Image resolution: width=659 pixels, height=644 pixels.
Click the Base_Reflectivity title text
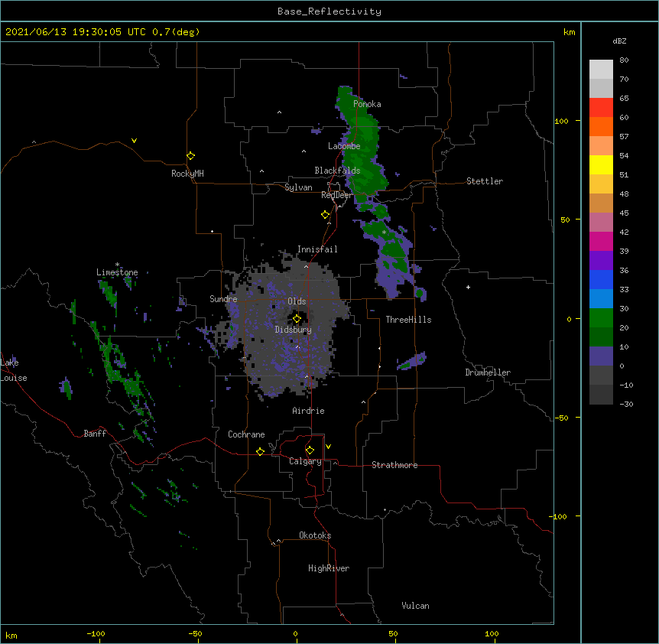[329, 11]
